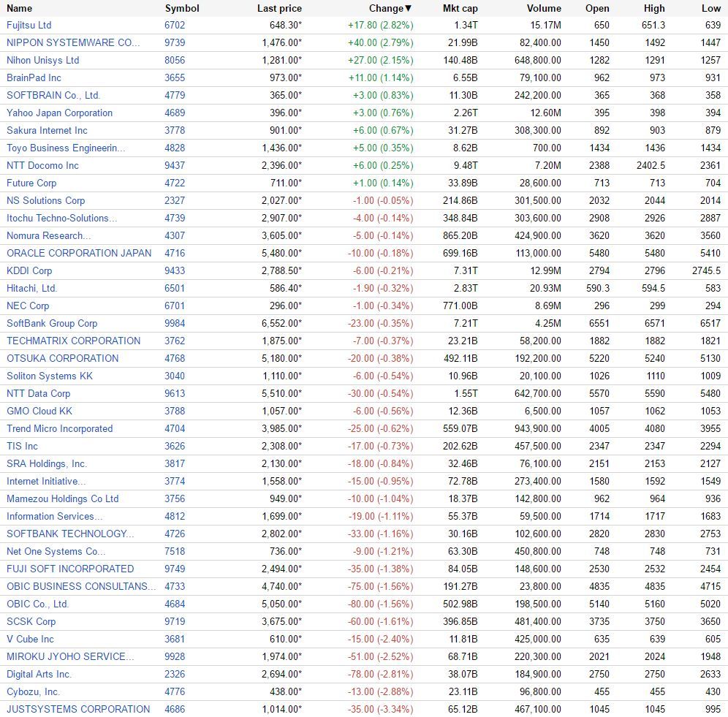This screenshot has width=728, height=717.
Task: Open OBIC BUSINESS CONSULTANS... link
Action: pyautogui.click(x=81, y=586)
